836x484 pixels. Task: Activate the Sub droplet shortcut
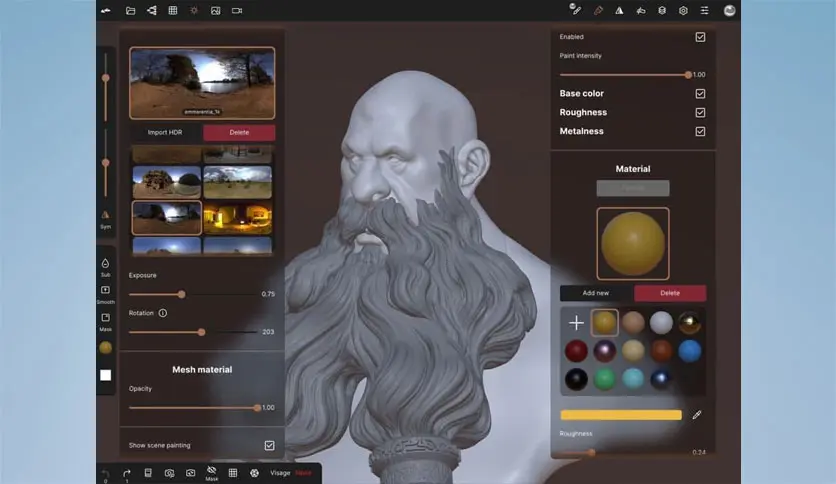coord(106,267)
